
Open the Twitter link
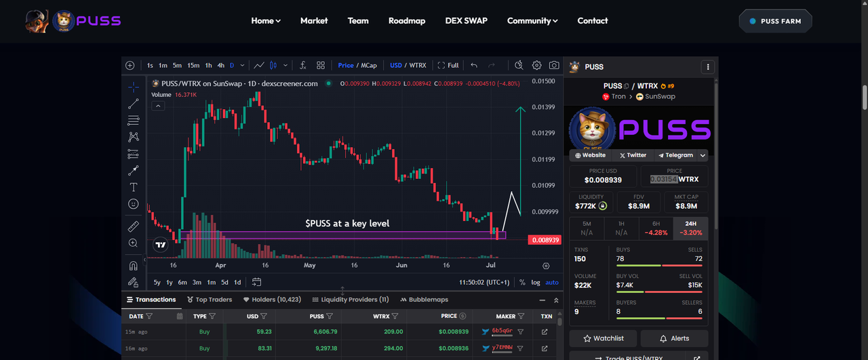tap(633, 155)
